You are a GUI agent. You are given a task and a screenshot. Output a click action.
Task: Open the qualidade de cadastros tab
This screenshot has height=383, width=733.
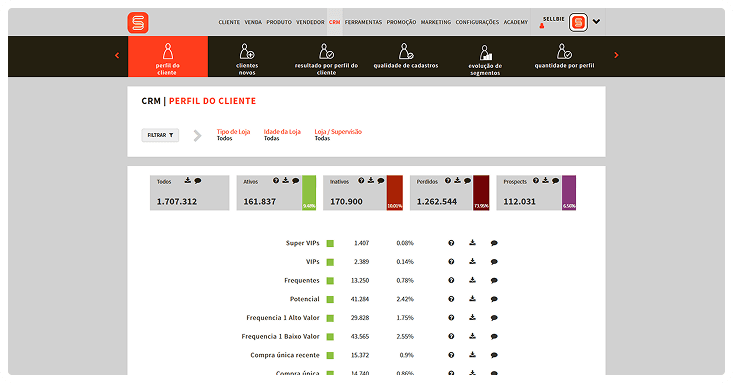(x=406, y=56)
